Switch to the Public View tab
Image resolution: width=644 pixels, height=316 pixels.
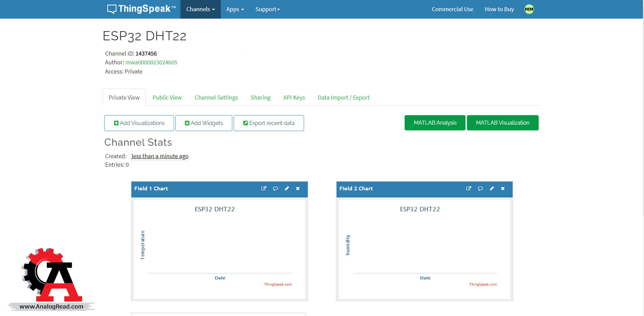pyautogui.click(x=167, y=98)
